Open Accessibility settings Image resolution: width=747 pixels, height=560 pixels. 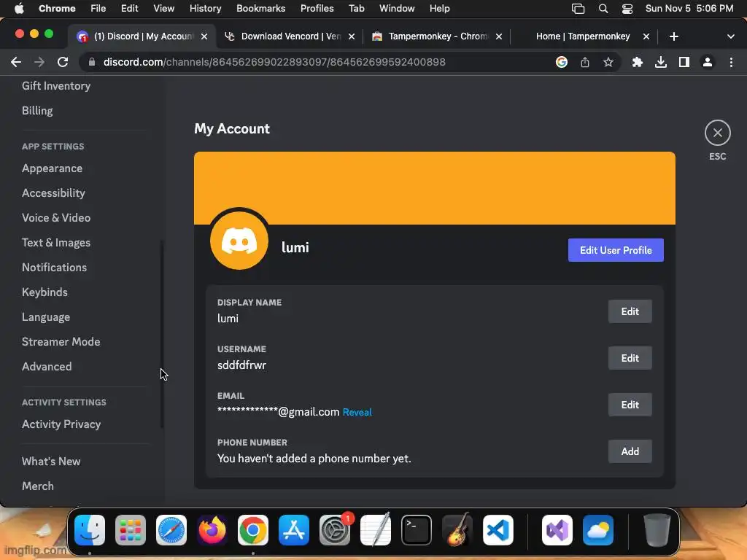(53, 192)
